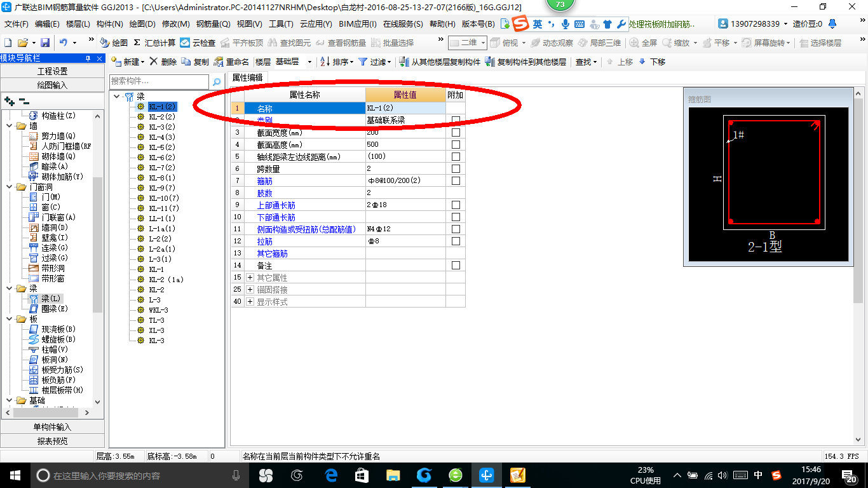The height and width of the screenshot is (488, 868).
Task: Click the 处理筏板附加钢筋 link
Action: pos(661,24)
